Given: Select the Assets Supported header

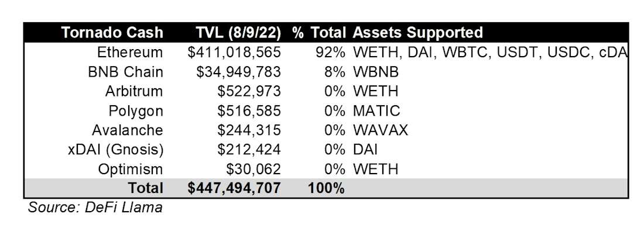Looking at the screenshot, I should coord(417,33).
